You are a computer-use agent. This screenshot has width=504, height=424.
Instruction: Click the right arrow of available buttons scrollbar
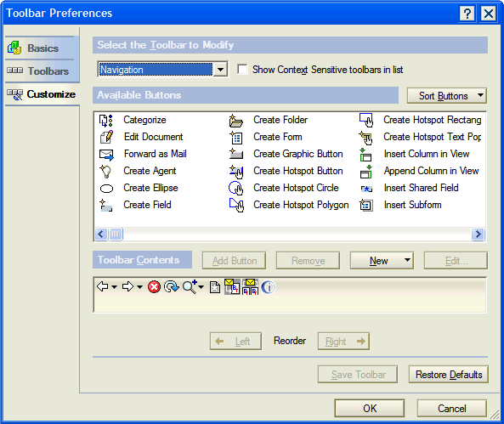[x=478, y=234]
